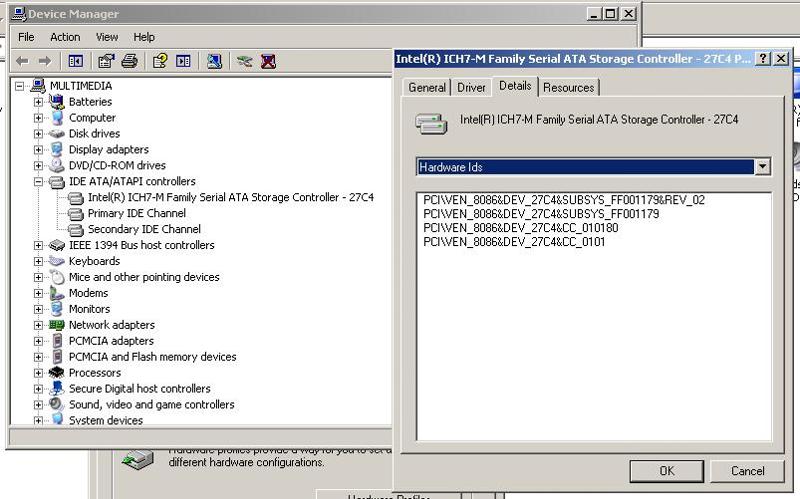Collapse the IDE ATA/ATAPI controllers node
This screenshot has height=499, width=800.
[38, 182]
